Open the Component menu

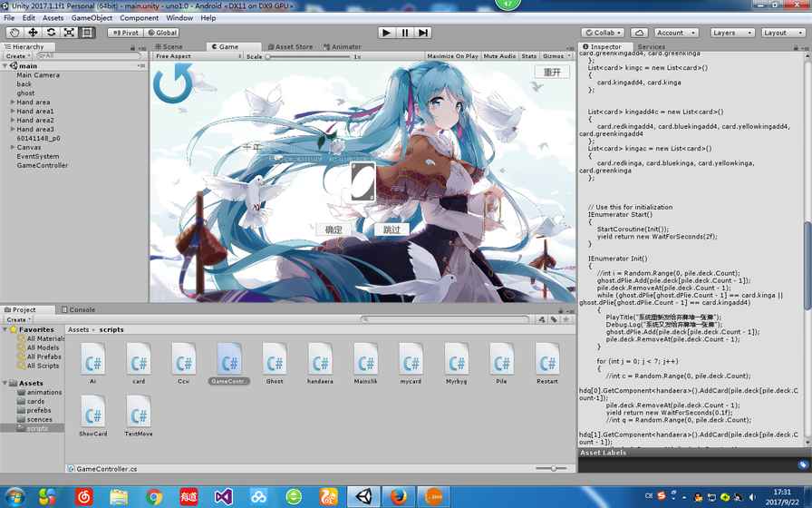point(140,17)
